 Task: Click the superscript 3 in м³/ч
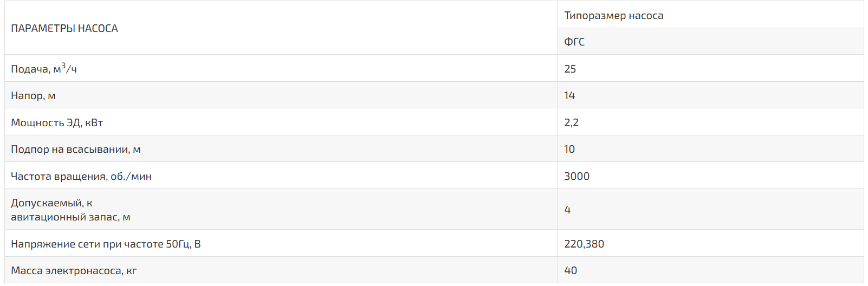coord(63,66)
